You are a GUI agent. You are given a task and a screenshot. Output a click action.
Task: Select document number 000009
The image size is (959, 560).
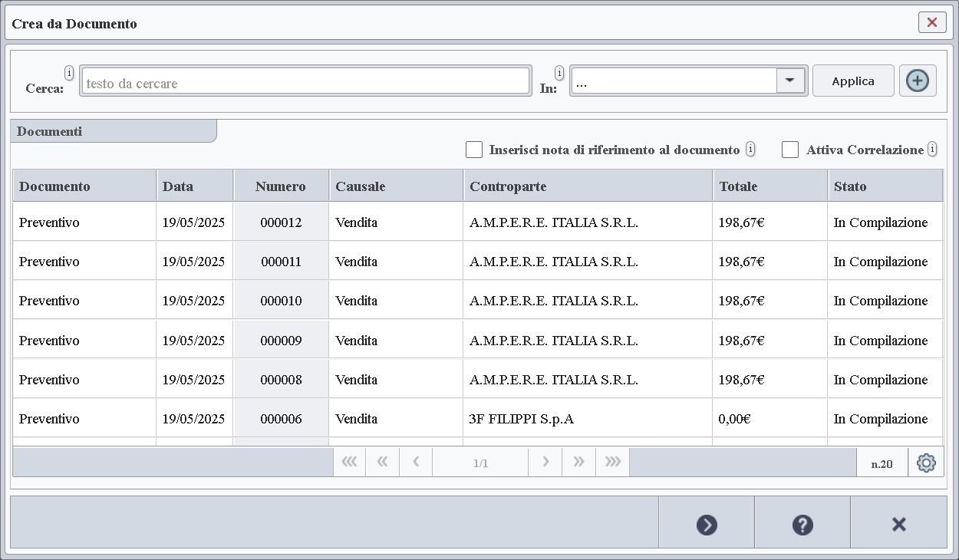[x=281, y=341]
